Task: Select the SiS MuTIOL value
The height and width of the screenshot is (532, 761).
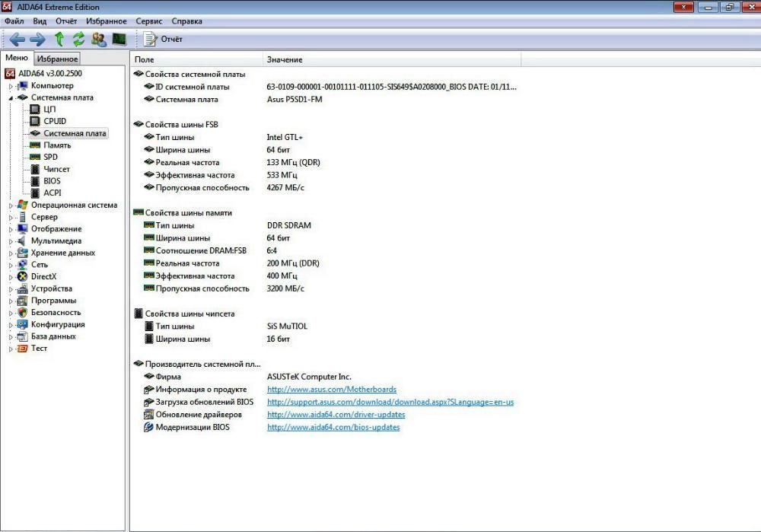Action: click(287, 327)
